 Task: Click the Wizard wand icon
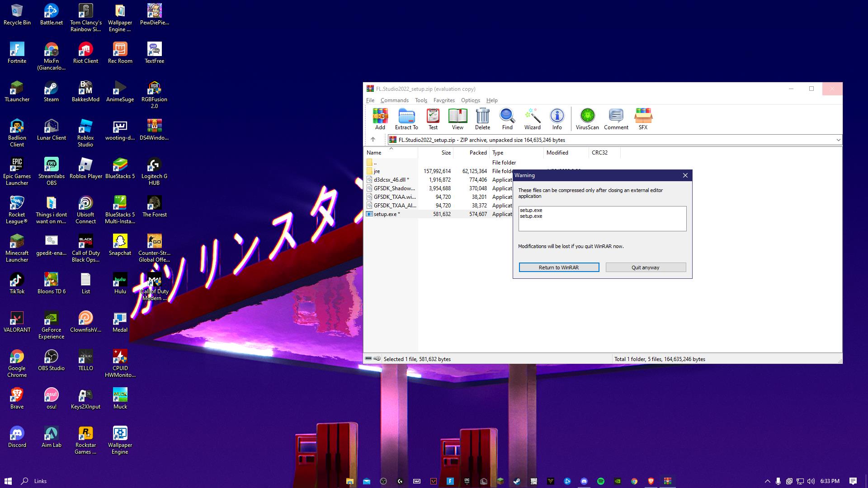[x=532, y=119]
